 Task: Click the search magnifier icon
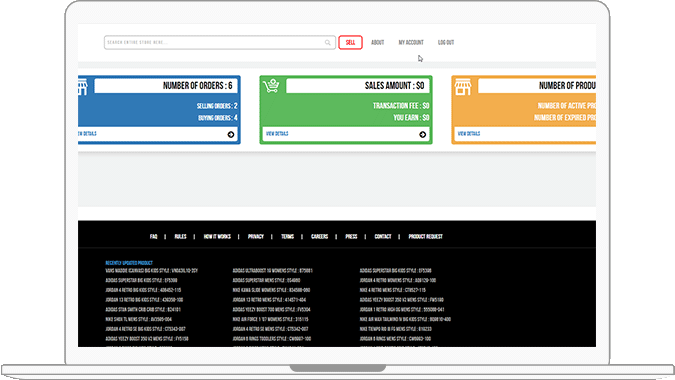coord(328,43)
